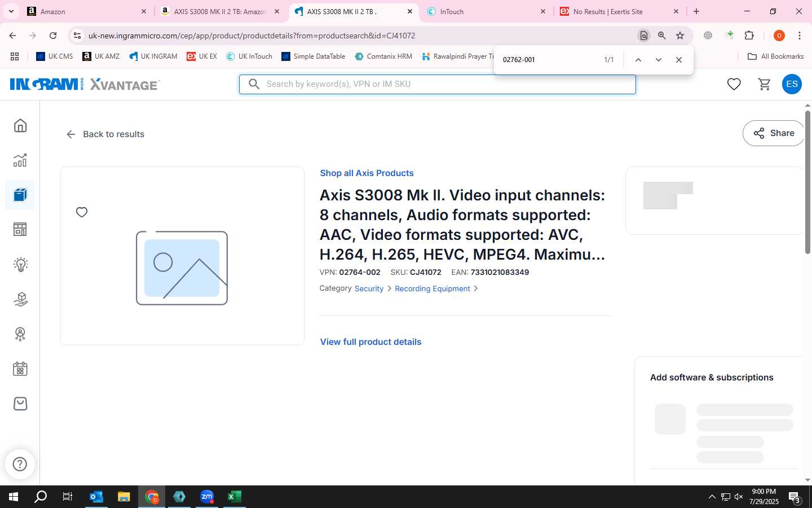The image size is (812, 508).
Task: Open the shopping bag sidebar icon
Action: click(x=20, y=404)
